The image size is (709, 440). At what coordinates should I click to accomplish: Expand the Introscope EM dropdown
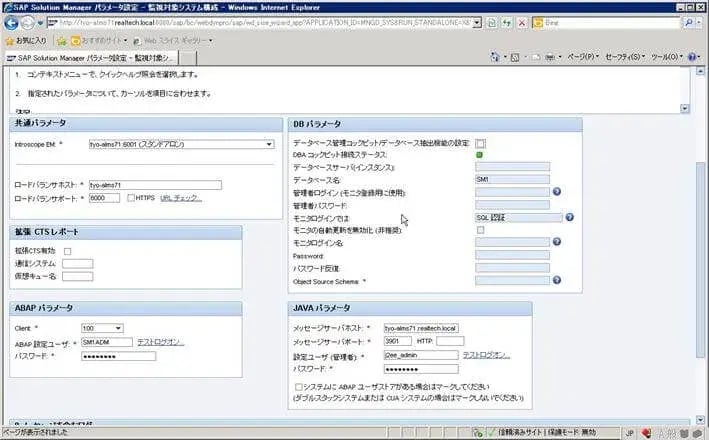click(269, 144)
